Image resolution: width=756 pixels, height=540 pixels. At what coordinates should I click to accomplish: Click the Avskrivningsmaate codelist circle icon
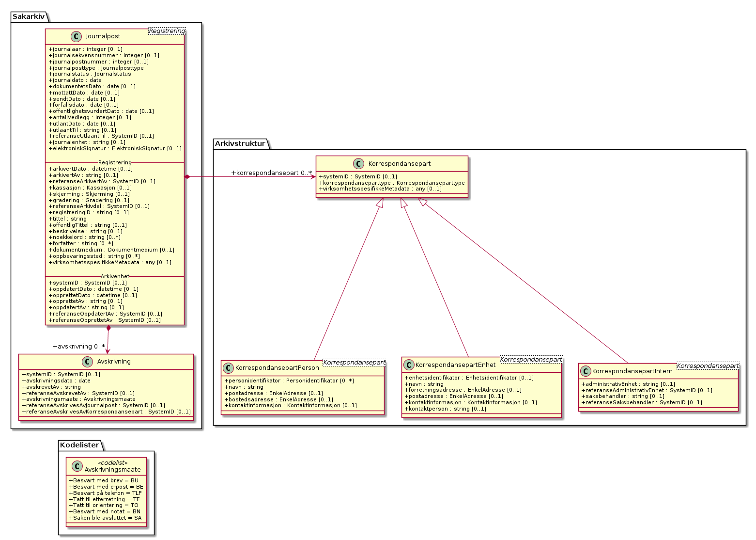coord(76,466)
